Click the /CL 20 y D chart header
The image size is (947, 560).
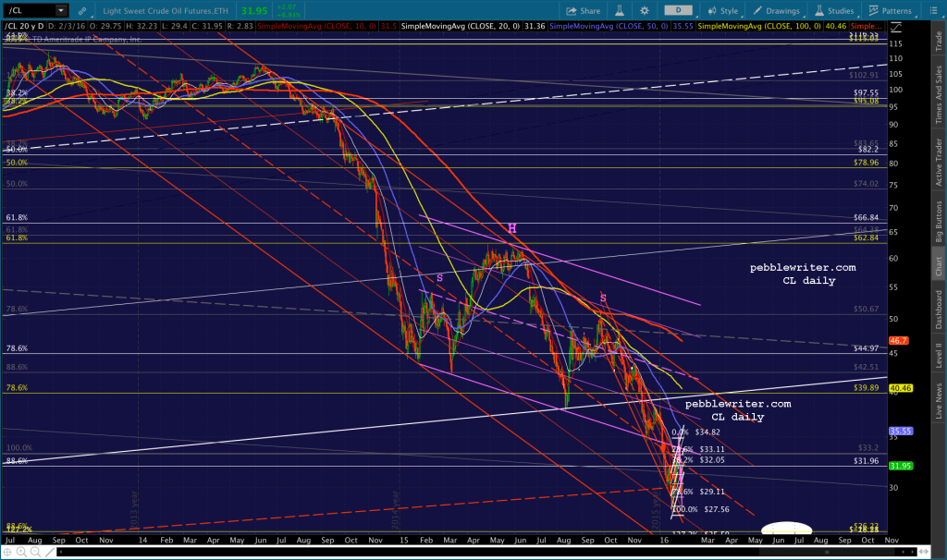(24, 27)
